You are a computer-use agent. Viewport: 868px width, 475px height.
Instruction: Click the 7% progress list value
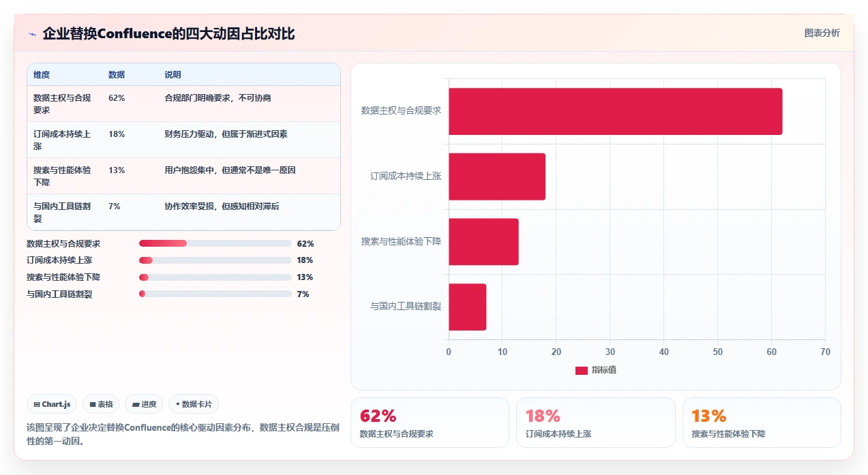tap(303, 294)
